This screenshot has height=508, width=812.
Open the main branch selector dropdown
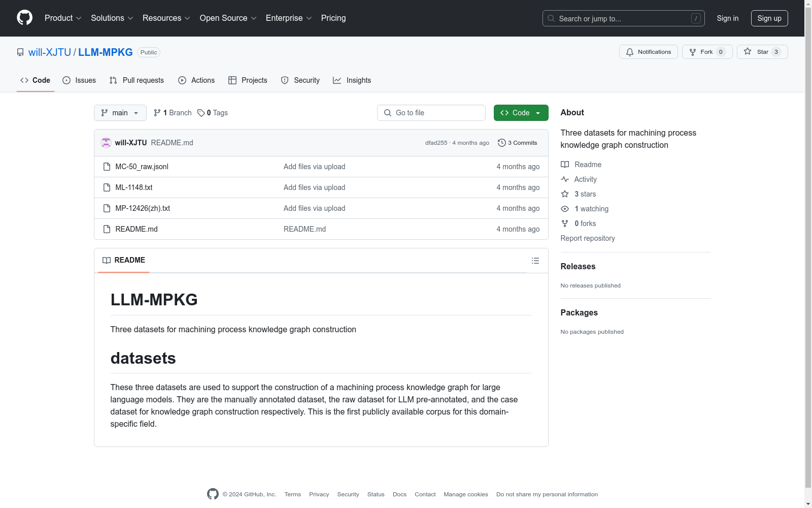[x=120, y=113]
